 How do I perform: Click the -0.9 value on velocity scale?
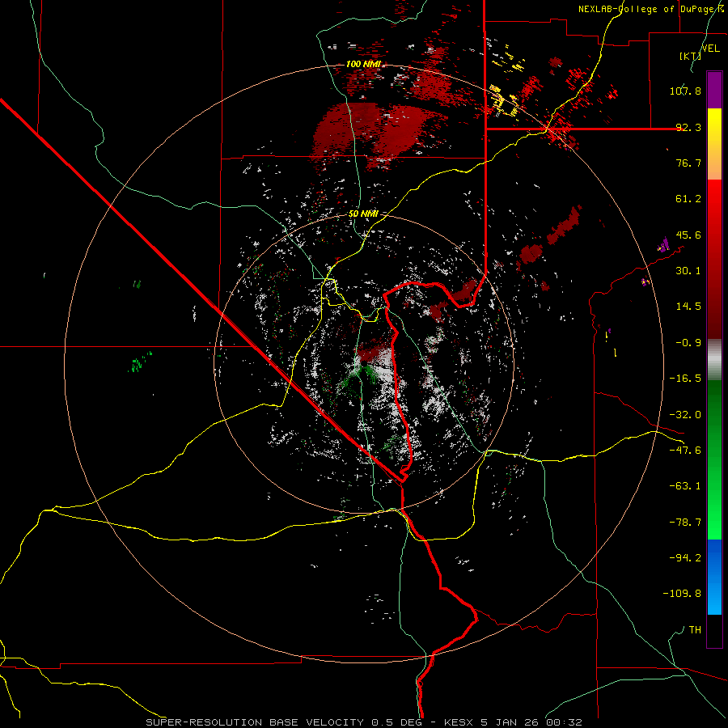[688, 343]
